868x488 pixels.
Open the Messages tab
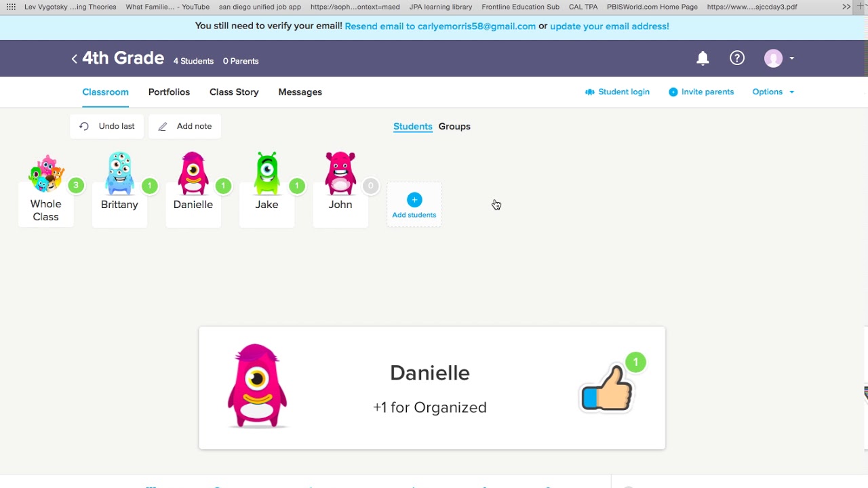(x=300, y=92)
